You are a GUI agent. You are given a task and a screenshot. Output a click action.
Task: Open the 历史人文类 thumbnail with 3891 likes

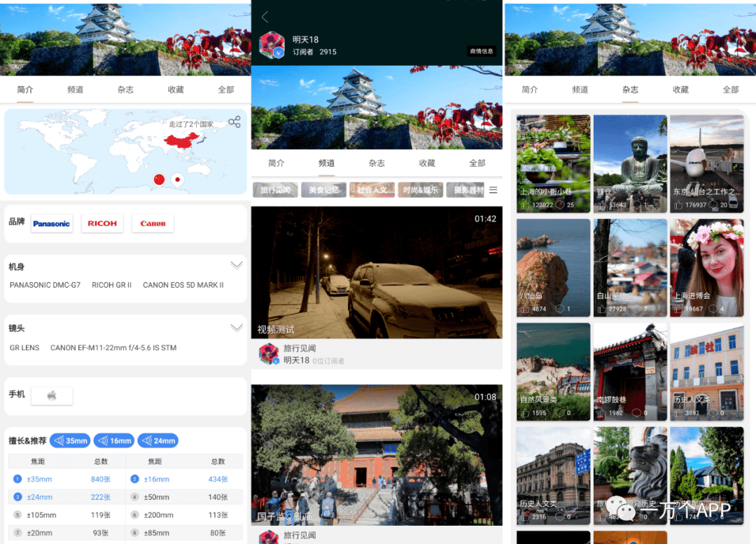(707, 372)
